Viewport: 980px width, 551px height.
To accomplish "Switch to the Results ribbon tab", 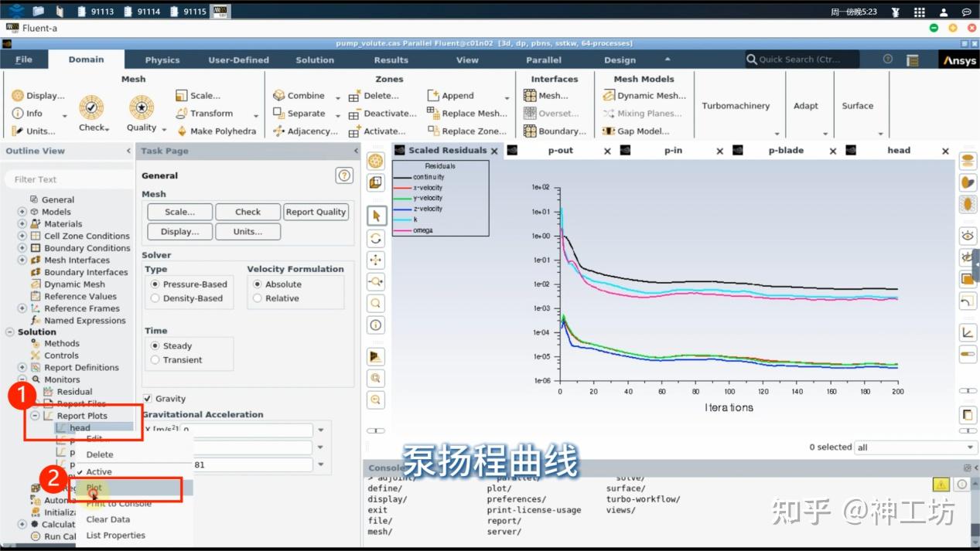I will (391, 60).
